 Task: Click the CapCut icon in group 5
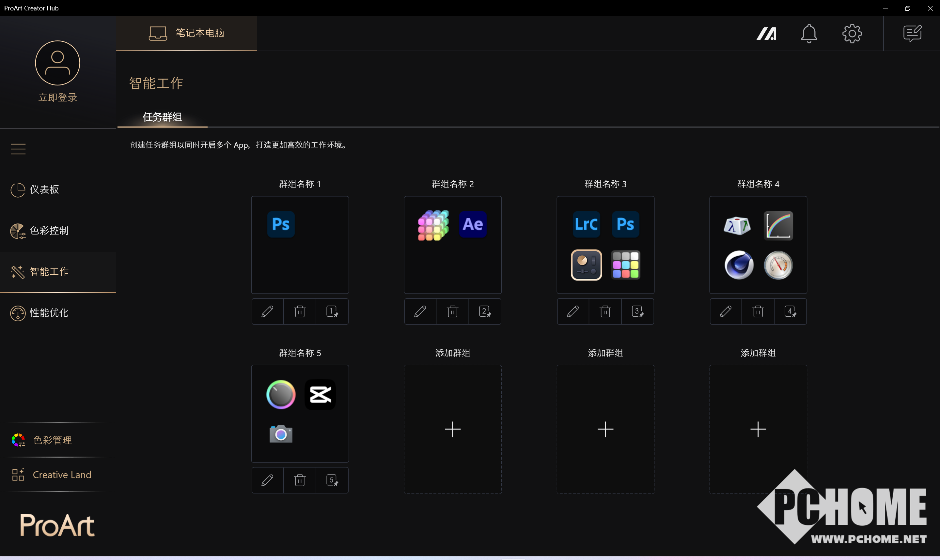coord(320,395)
